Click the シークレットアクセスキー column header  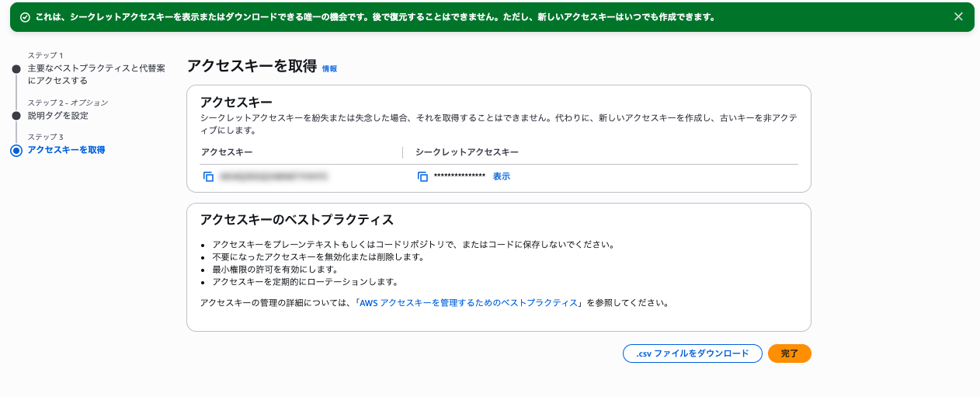[x=467, y=152]
